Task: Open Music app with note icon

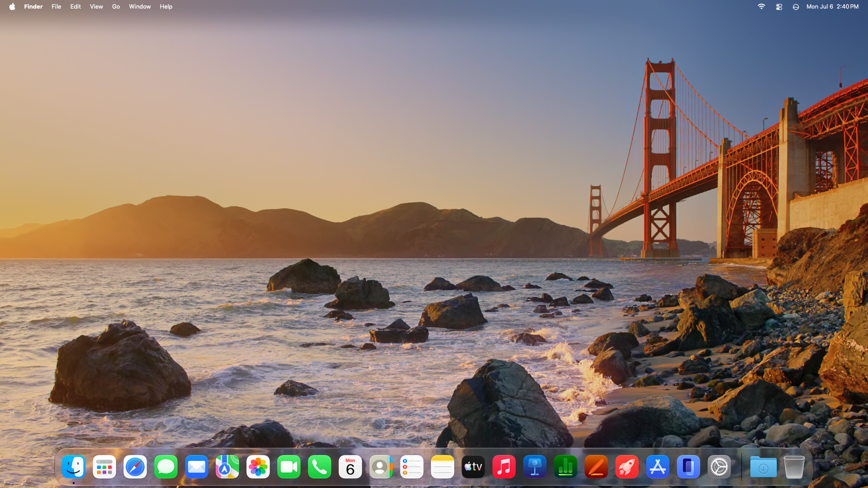Action: click(x=504, y=467)
